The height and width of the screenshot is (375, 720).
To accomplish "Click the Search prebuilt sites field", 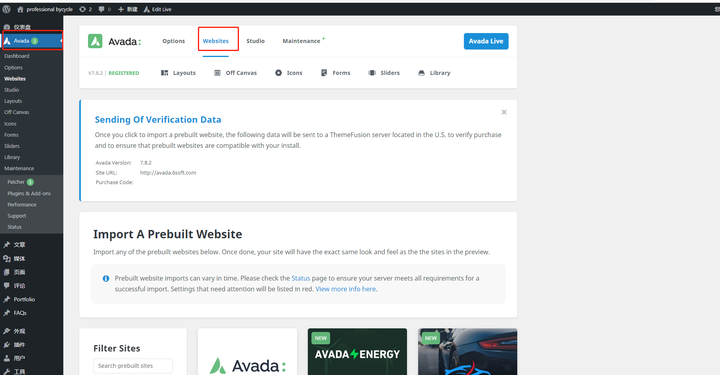I will click(x=133, y=366).
